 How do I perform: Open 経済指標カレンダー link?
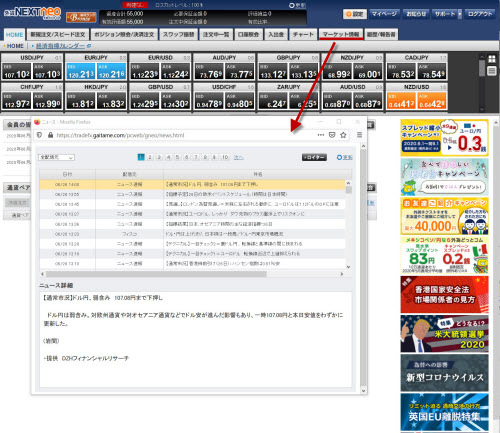[60, 46]
